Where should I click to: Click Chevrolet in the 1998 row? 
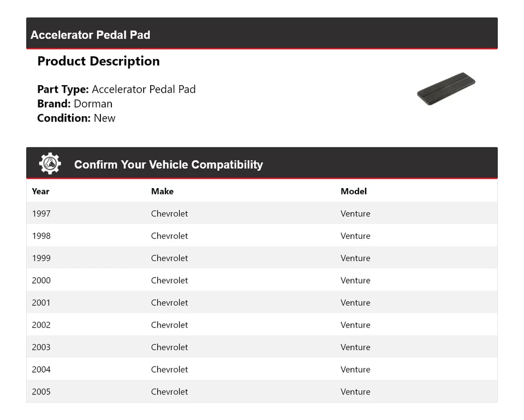click(x=169, y=236)
